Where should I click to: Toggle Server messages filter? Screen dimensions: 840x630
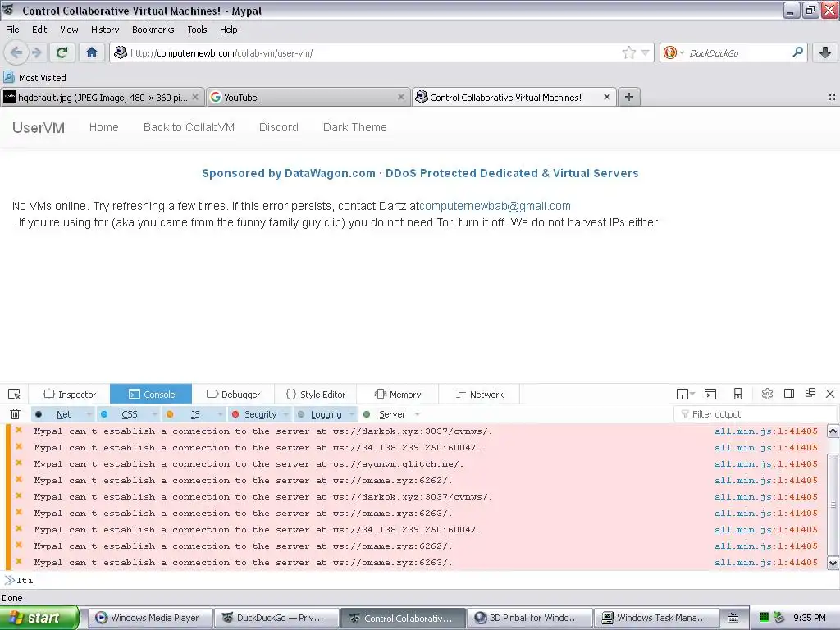(391, 414)
